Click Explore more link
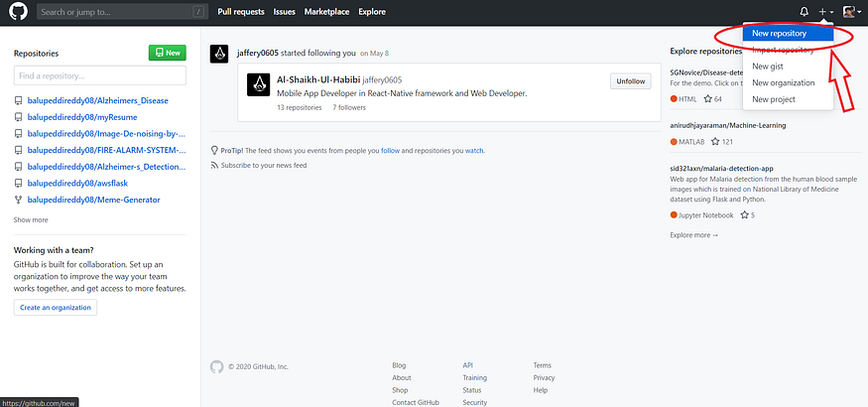Viewport: 868px width, 407px height. [x=694, y=235]
